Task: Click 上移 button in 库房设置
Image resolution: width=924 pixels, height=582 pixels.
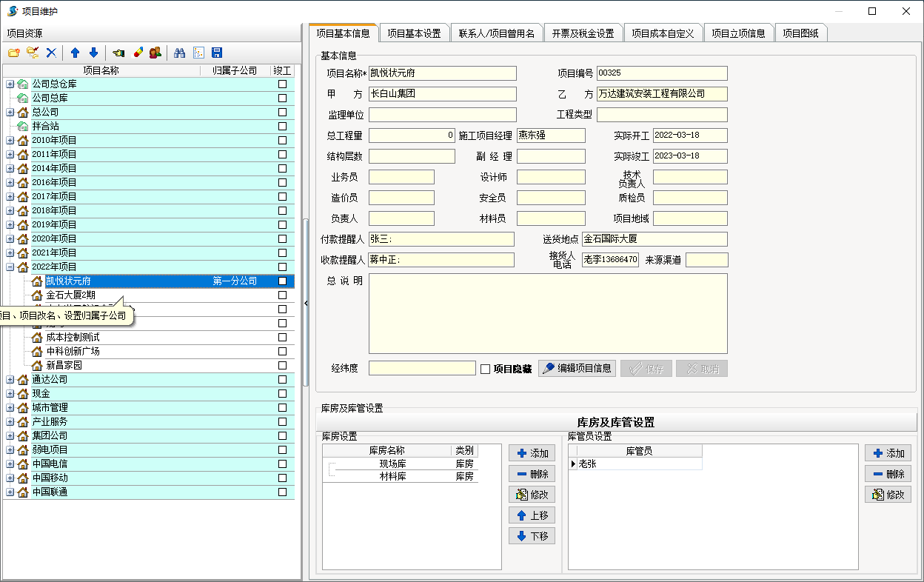Action: pyautogui.click(x=532, y=515)
